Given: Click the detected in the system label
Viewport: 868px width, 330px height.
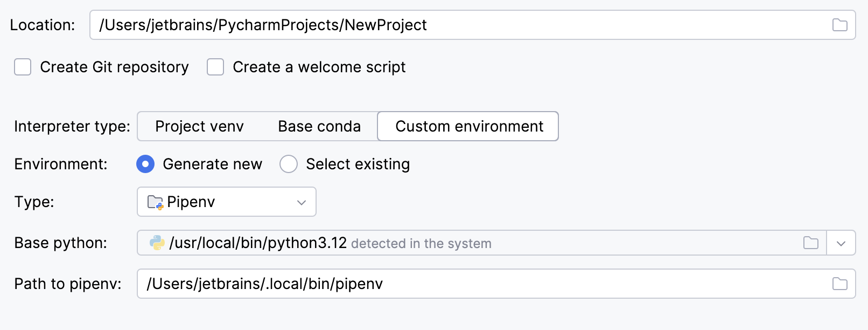Looking at the screenshot, I should click(x=421, y=243).
